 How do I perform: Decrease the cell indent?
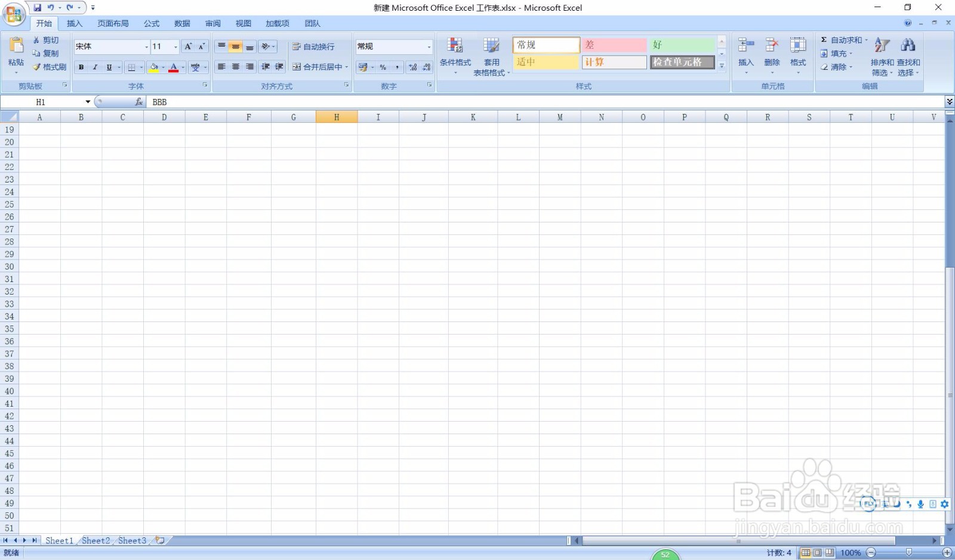(266, 67)
